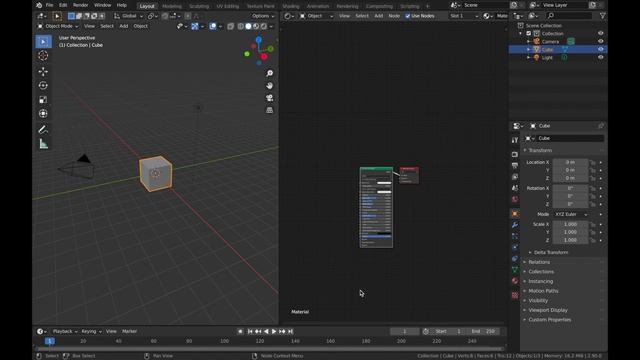The height and width of the screenshot is (360, 640).
Task: Click the Blender logo icon
Action: pyautogui.click(x=39, y=5)
